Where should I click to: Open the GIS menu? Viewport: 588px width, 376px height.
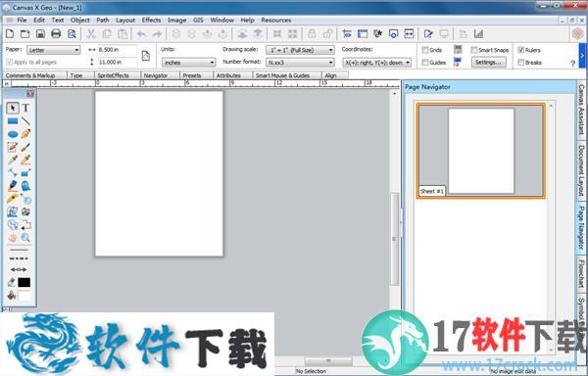coord(198,21)
